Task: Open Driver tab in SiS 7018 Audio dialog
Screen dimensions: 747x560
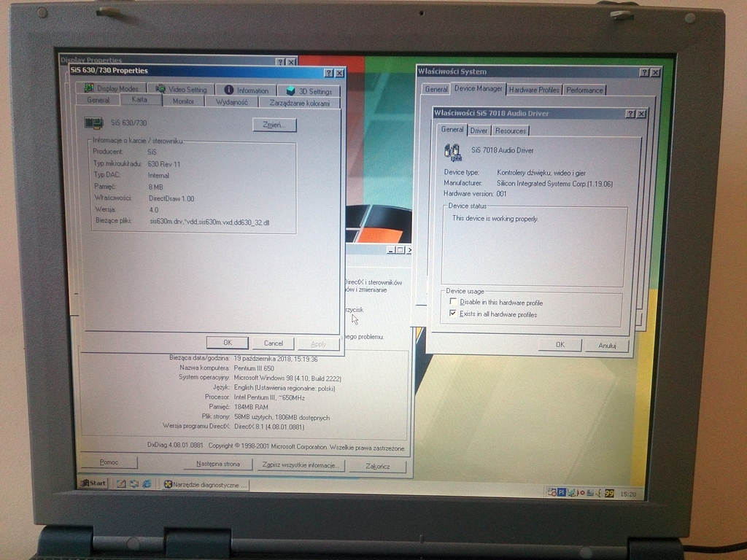Action: (479, 131)
